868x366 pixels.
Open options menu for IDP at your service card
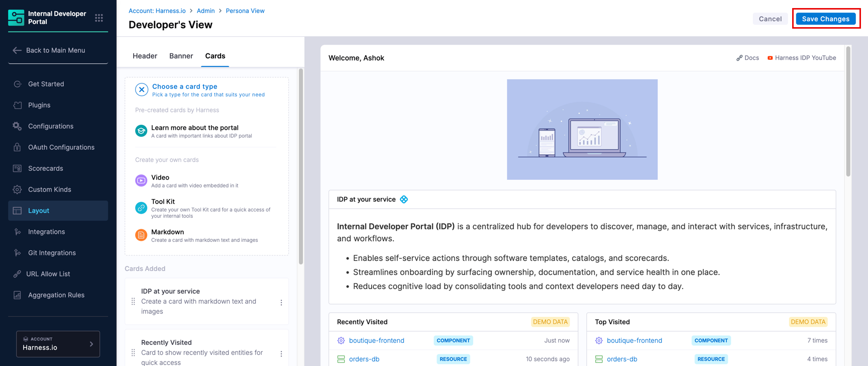pyautogui.click(x=281, y=303)
